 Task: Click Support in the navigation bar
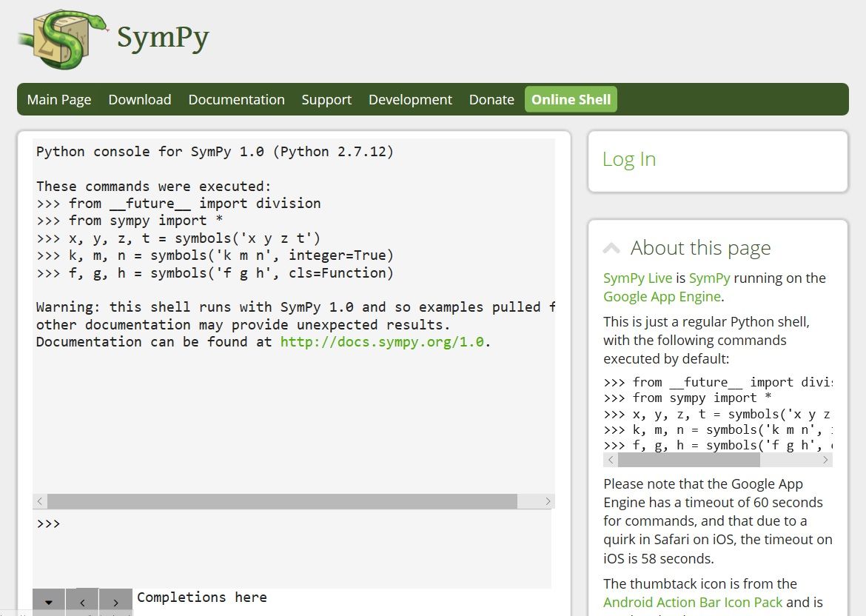326,99
